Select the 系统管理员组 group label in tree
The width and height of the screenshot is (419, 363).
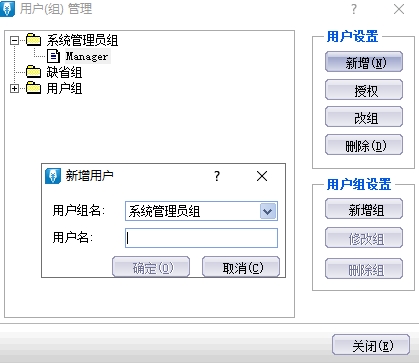(x=82, y=40)
